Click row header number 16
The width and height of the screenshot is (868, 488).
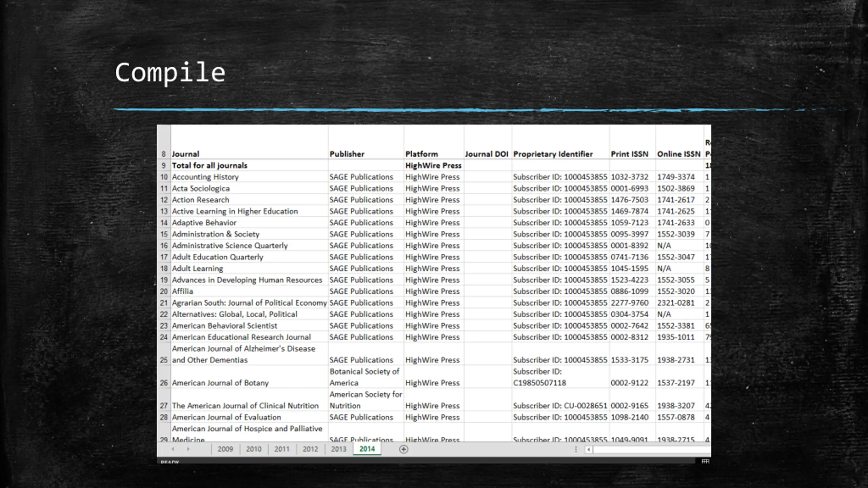tap(164, 246)
